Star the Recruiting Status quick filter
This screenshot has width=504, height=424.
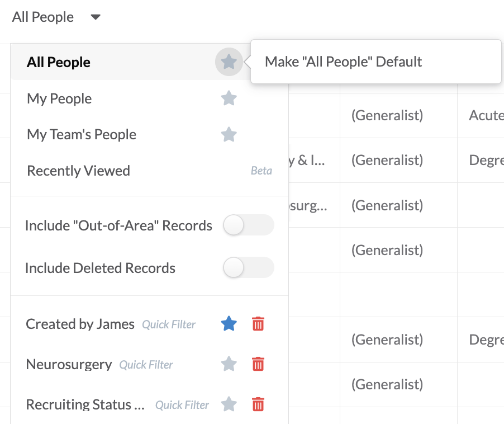tap(229, 404)
